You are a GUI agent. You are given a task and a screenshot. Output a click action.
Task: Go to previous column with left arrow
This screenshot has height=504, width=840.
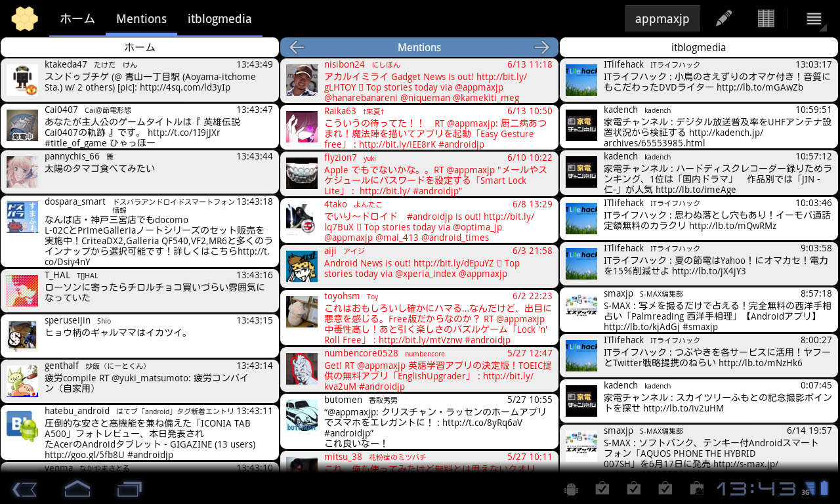[297, 47]
